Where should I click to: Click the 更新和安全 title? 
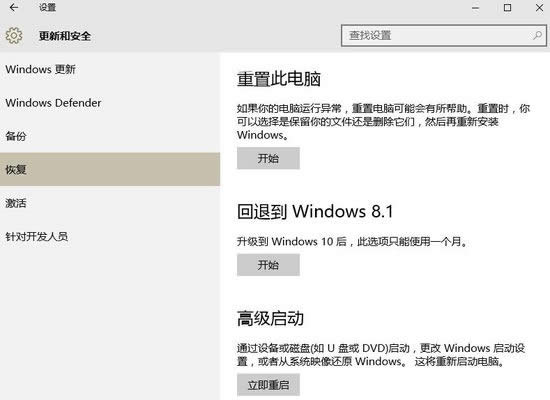65,36
